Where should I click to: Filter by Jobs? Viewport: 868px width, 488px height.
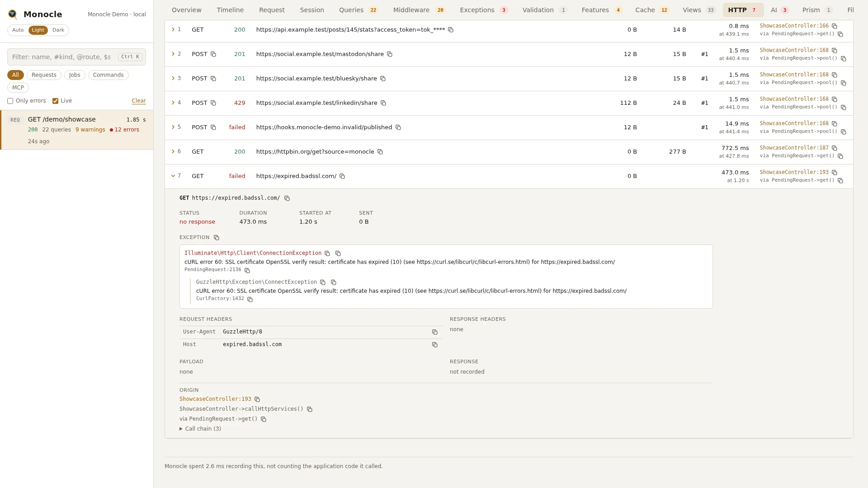tap(75, 75)
